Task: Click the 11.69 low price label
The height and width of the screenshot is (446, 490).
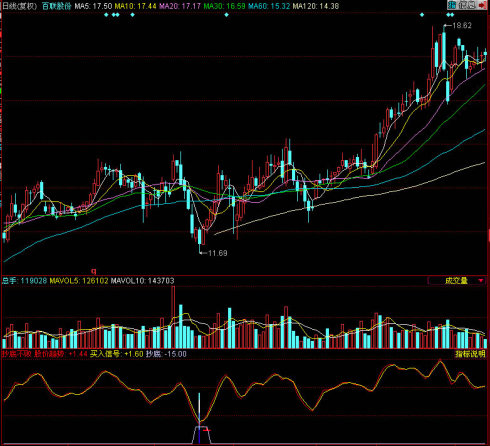Action: (218, 253)
